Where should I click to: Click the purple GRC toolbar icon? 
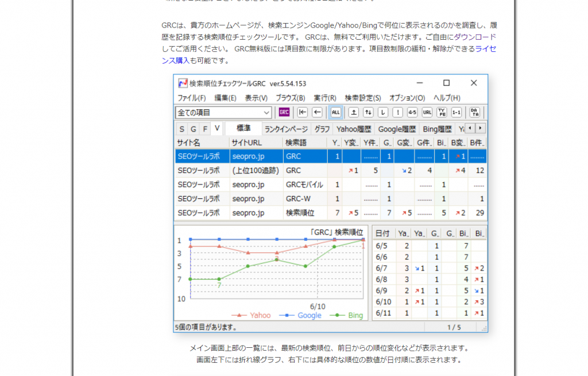(284, 112)
